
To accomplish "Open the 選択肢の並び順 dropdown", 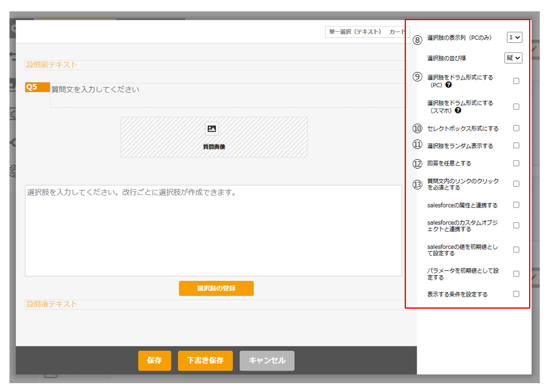I will (x=513, y=58).
